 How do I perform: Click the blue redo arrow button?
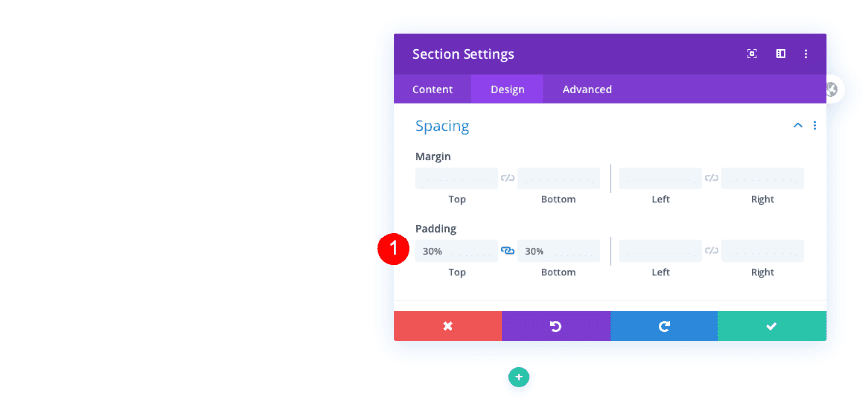664,326
